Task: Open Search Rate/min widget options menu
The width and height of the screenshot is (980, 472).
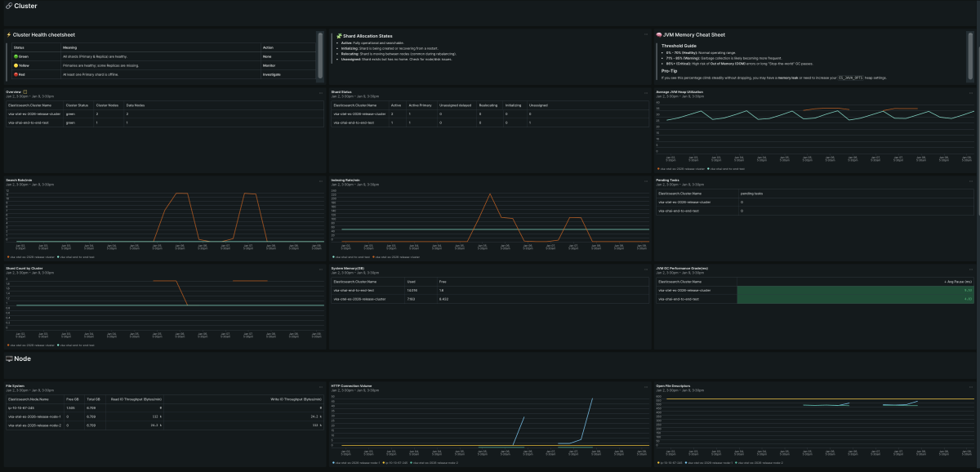Action: click(x=320, y=180)
